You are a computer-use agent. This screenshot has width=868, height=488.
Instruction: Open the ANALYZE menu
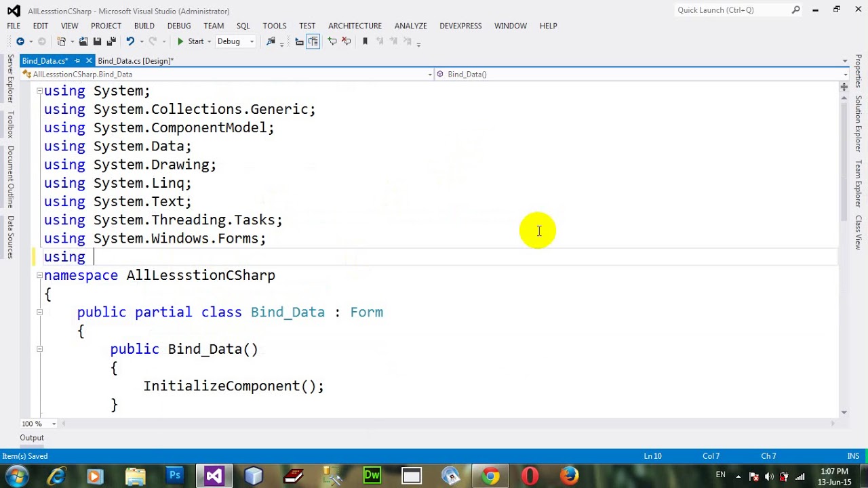coord(410,26)
